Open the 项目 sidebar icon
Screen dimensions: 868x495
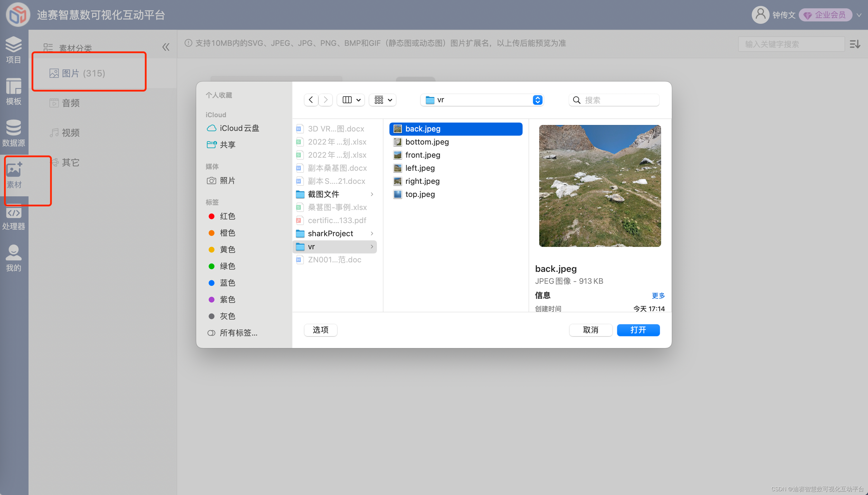[x=14, y=50]
